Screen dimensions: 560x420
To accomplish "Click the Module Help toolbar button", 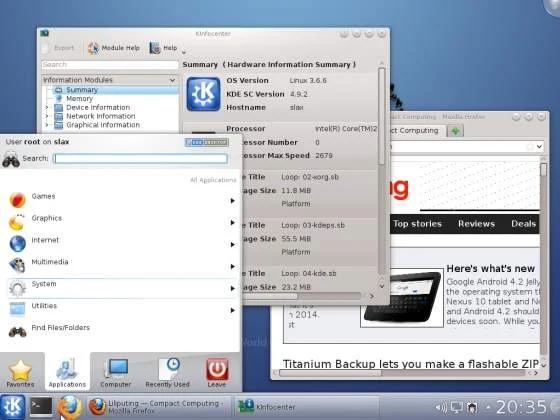I will (114, 48).
